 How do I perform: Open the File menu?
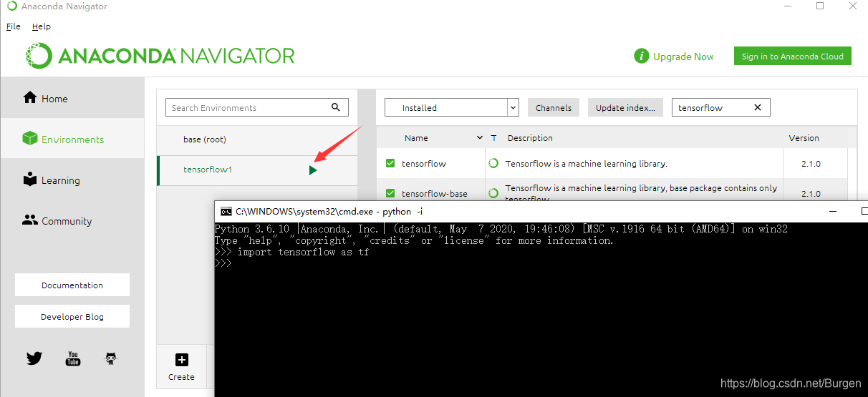tap(13, 26)
